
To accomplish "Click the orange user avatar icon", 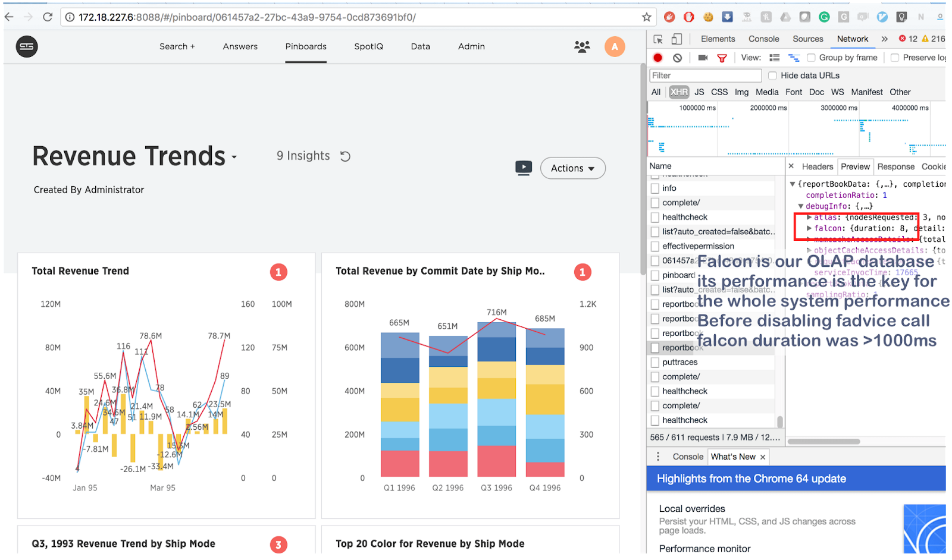I will click(x=615, y=46).
